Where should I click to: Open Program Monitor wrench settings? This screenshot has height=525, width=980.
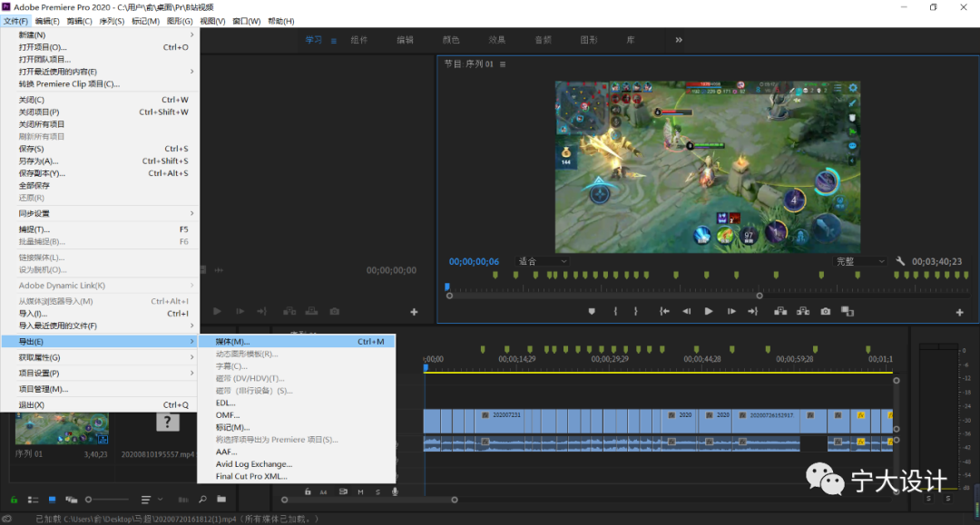[900, 261]
